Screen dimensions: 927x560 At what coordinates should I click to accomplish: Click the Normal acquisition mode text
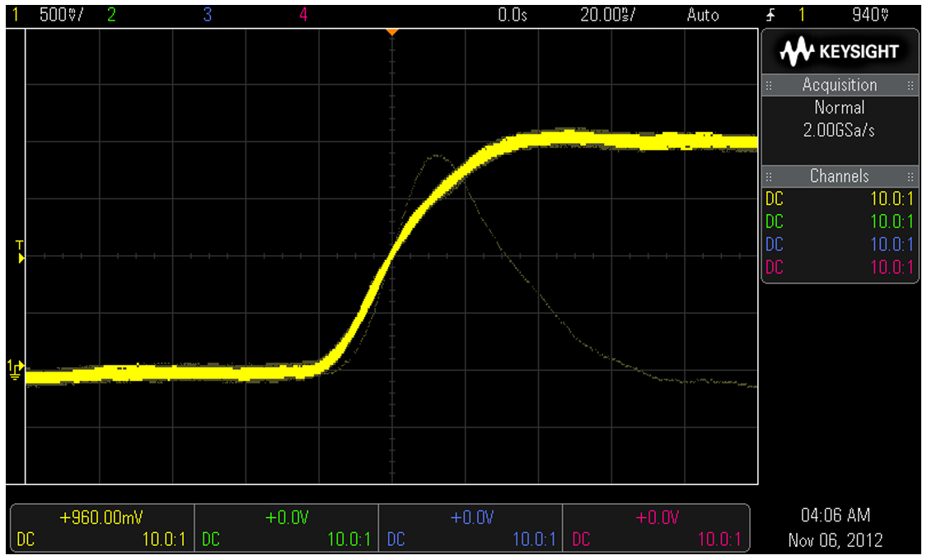(840, 108)
